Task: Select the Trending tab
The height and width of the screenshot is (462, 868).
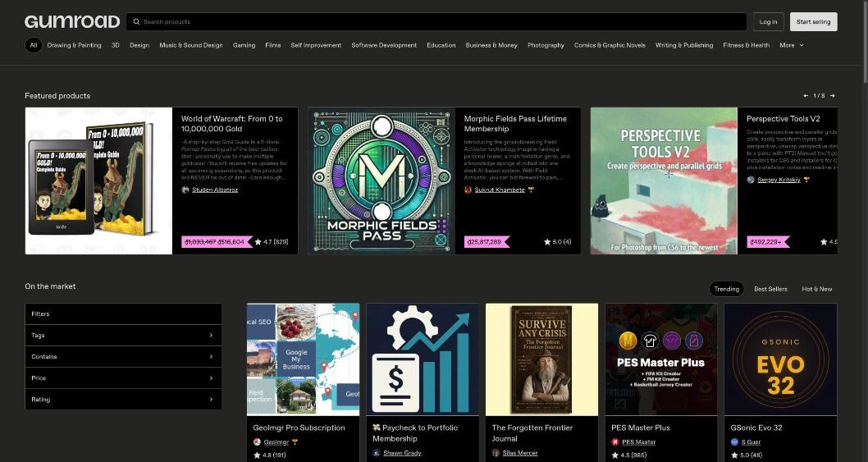Action: 726,289
